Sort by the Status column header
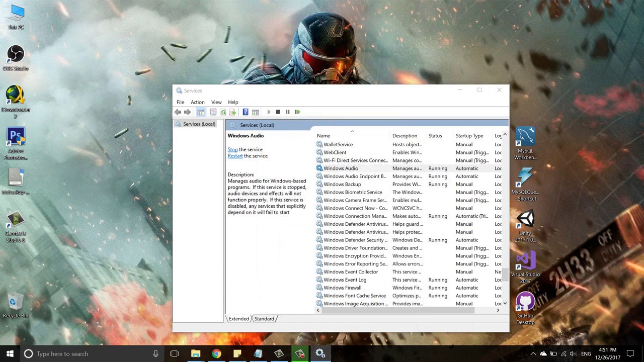Image resolution: width=644 pixels, height=362 pixels. [440, 136]
